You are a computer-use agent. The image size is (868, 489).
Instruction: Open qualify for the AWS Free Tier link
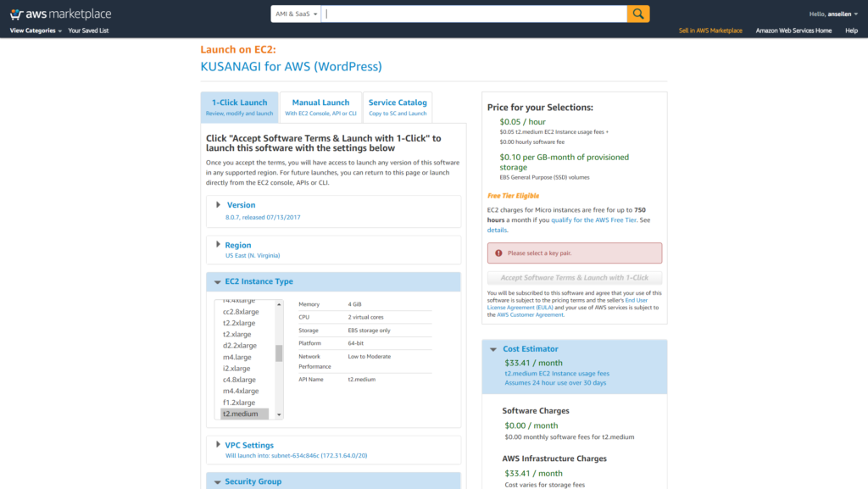[593, 219]
